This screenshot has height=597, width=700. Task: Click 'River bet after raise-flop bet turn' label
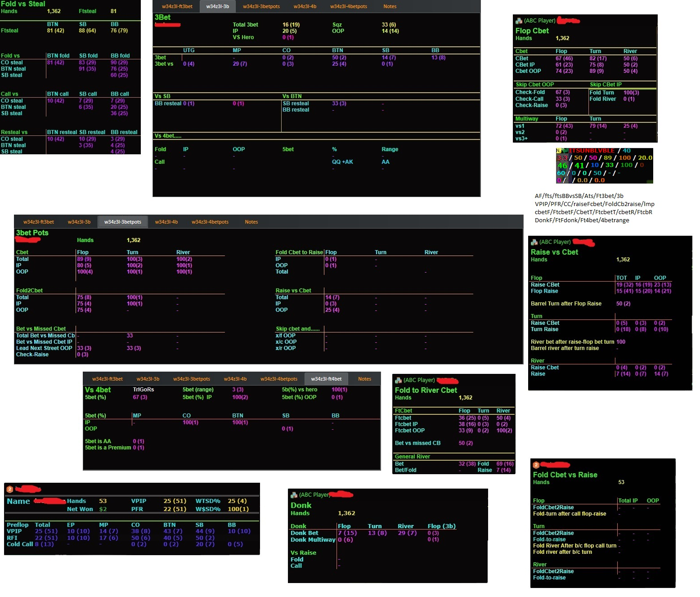point(573,342)
